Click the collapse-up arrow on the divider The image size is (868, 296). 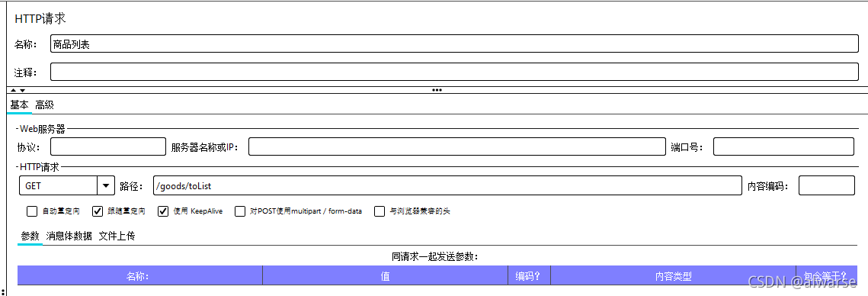[x=14, y=90]
